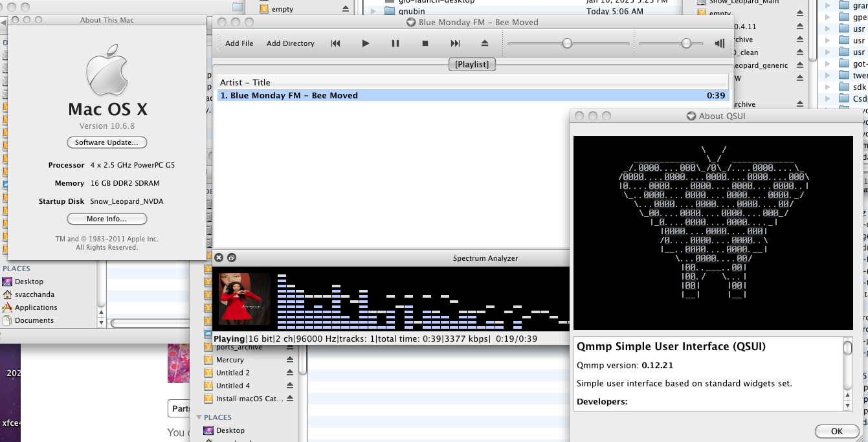
Task: Select Mercury volume in Finder sidebar
Action: pos(230,360)
